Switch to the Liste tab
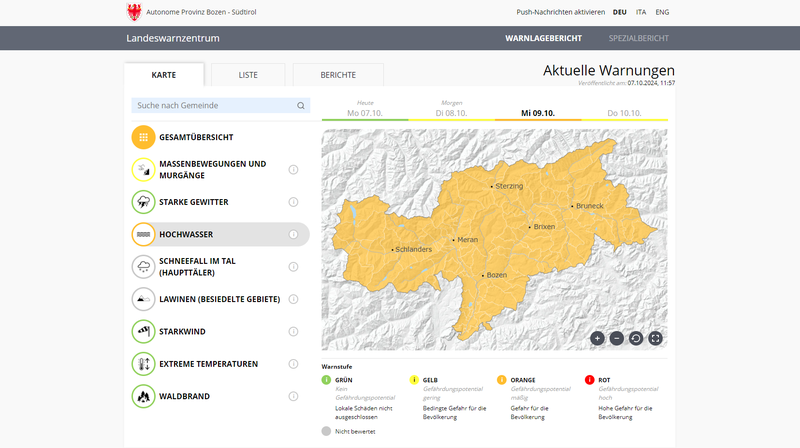This screenshot has height=448, width=800. click(x=247, y=75)
